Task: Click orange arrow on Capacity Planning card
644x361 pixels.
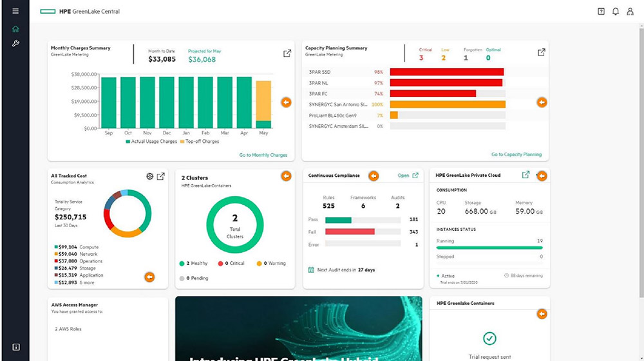Action: click(542, 102)
